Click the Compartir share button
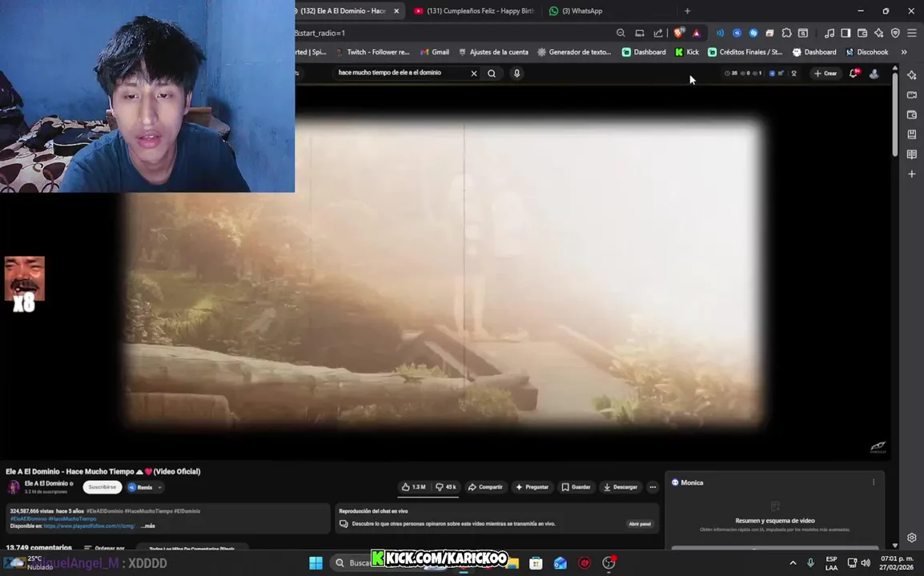This screenshot has height=576, width=924. tap(485, 487)
